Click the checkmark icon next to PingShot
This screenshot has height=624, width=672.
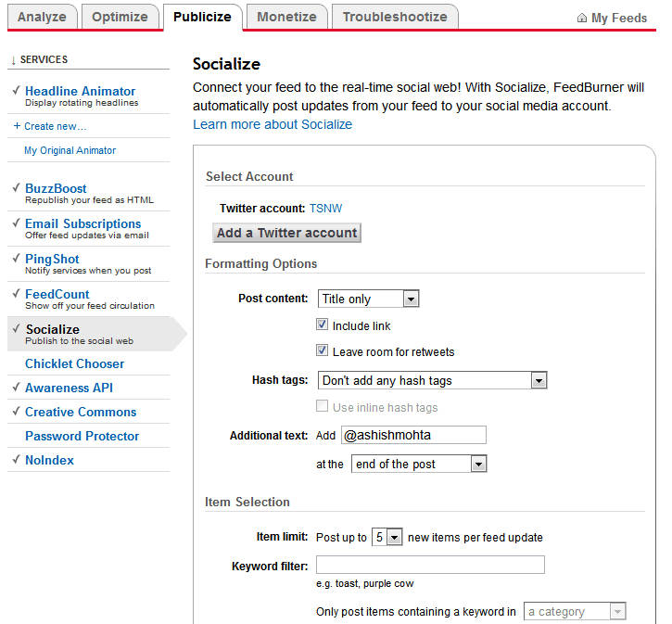coord(17,258)
